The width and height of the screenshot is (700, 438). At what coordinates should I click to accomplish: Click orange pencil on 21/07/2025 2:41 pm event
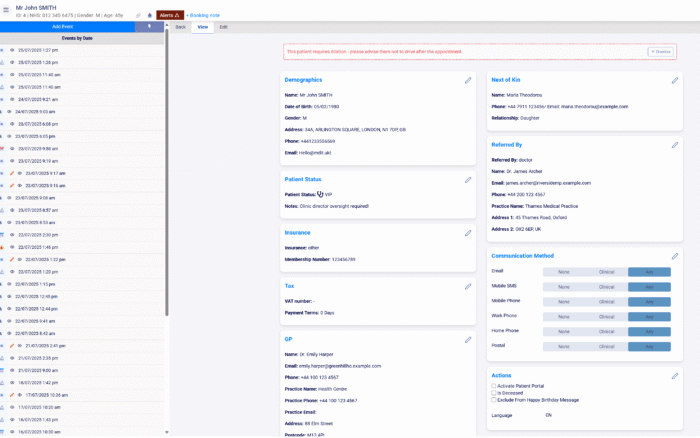coord(12,346)
